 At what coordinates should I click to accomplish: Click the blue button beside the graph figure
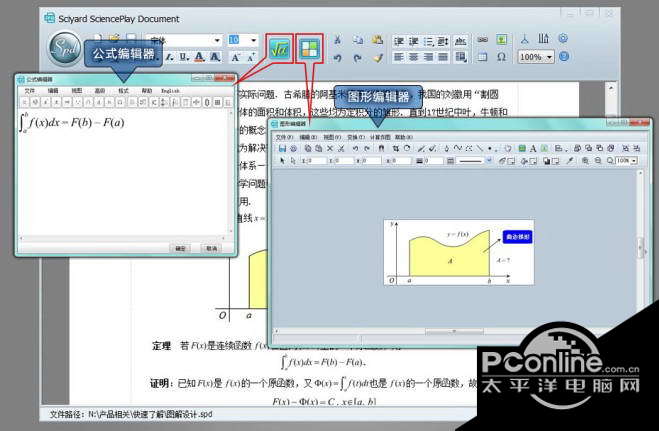517,237
